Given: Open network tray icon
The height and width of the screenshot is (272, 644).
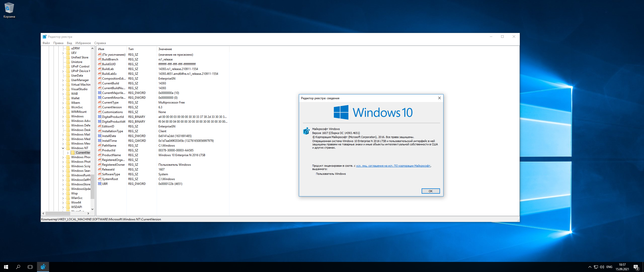Looking at the screenshot, I should (x=596, y=267).
